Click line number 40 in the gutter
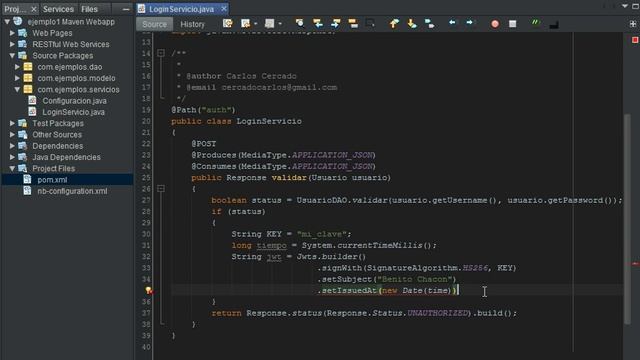This screenshot has height=360, width=640. pos(146,347)
